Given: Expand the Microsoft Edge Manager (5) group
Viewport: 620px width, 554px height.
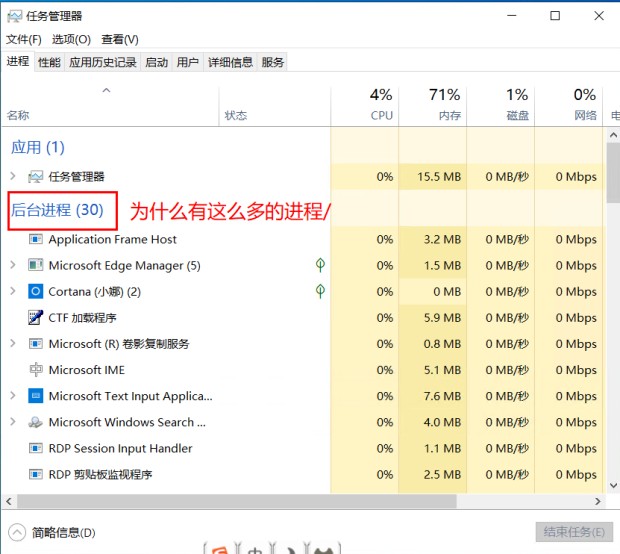Looking at the screenshot, I should coord(13,265).
